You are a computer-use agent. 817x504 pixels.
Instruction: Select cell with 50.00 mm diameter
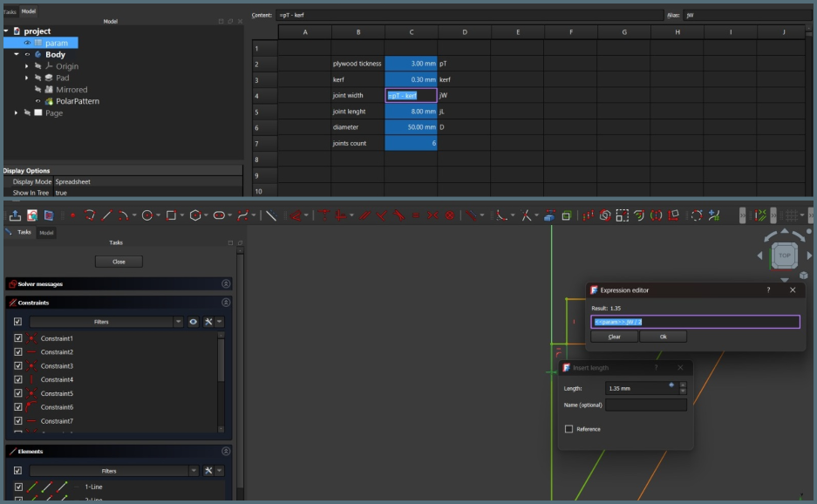411,127
